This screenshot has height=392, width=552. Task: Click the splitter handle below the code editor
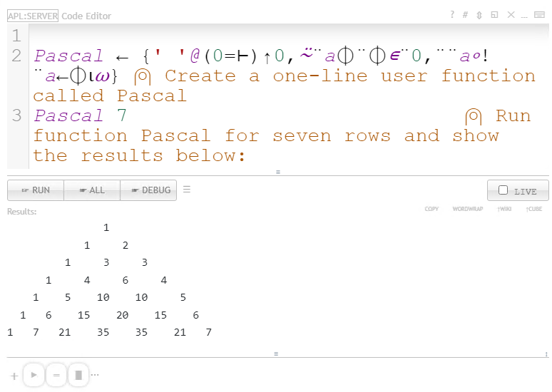coord(277,172)
